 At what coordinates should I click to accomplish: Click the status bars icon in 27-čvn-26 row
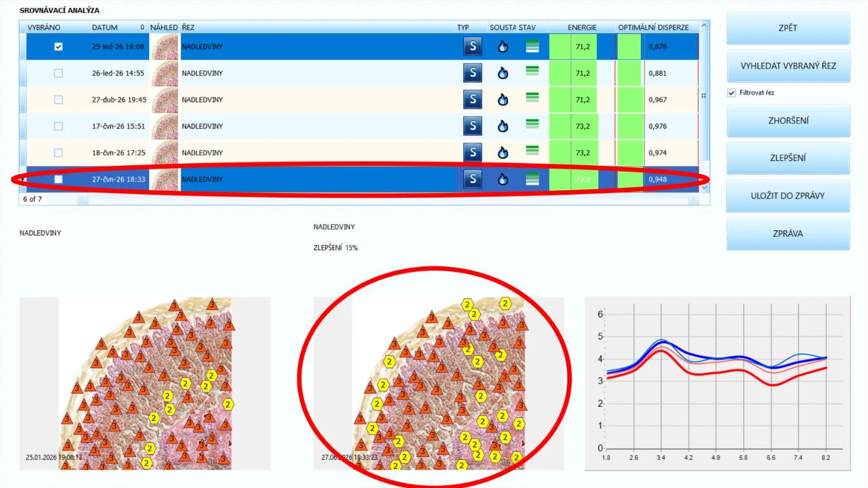pyautogui.click(x=532, y=178)
